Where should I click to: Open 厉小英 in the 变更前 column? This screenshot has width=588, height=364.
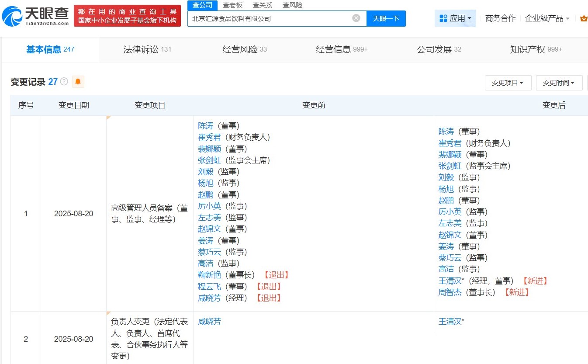point(209,206)
